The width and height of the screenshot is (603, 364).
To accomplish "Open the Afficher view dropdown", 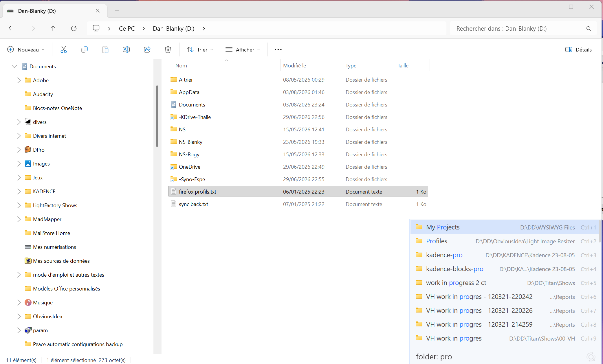I will click(x=243, y=49).
